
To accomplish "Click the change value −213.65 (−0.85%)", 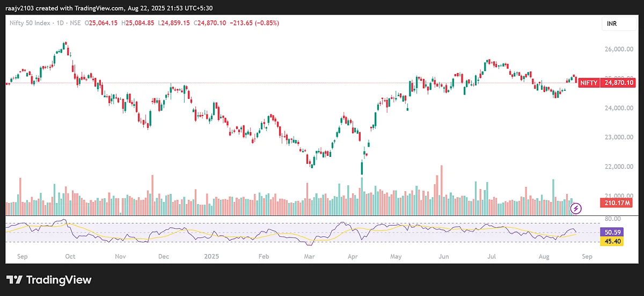I will [x=254, y=23].
